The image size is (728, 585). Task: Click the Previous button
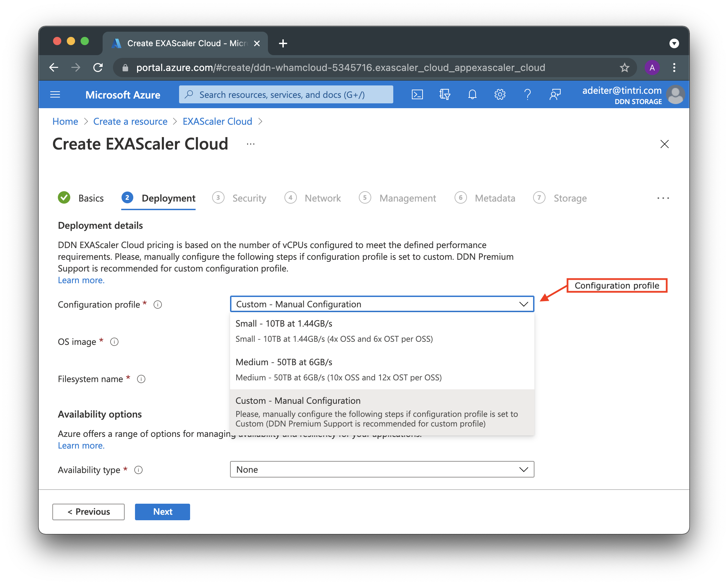pyautogui.click(x=89, y=512)
